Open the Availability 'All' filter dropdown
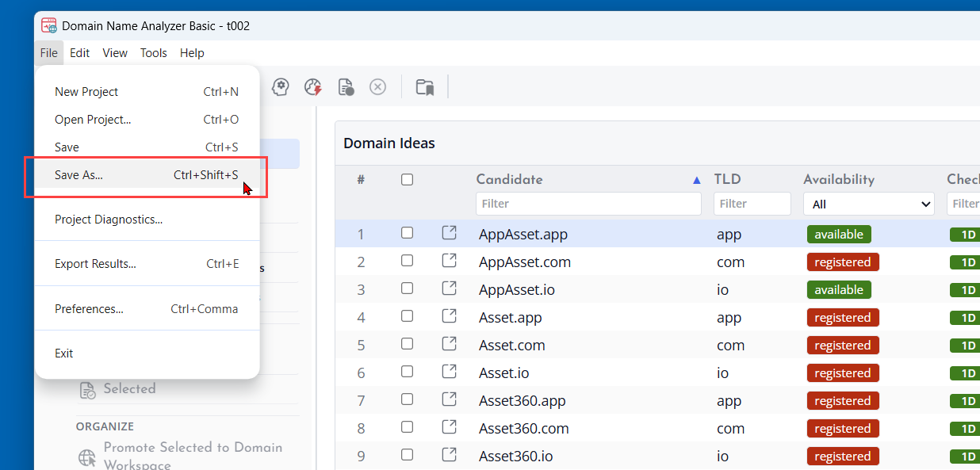This screenshot has width=980, height=470. [x=869, y=204]
